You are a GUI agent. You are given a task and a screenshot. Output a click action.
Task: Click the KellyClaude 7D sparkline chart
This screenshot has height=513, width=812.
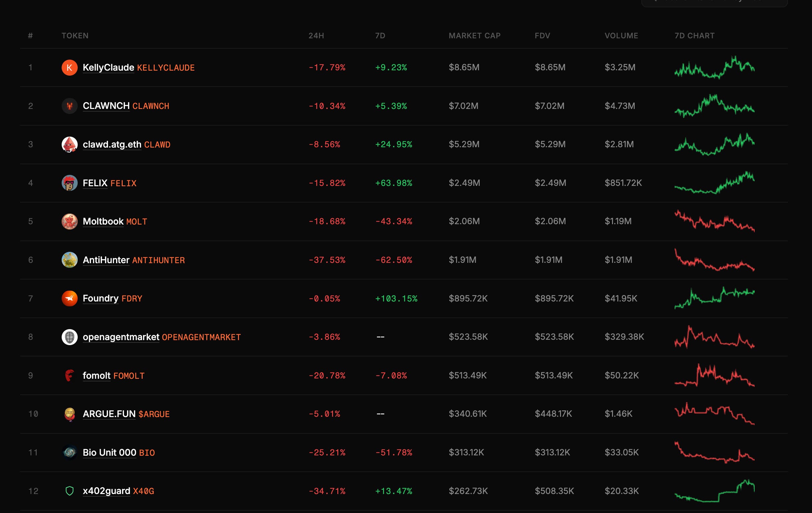(714, 67)
